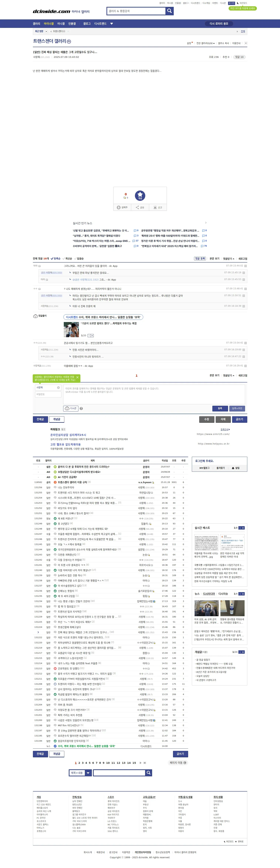Go to page 2 in pagination
This screenshot has height=868, width=280.
coord(79,763)
